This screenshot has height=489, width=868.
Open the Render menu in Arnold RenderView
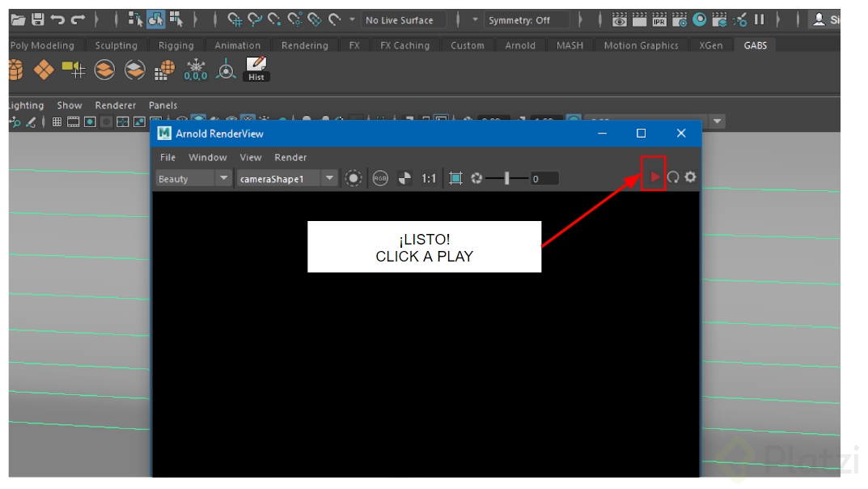[290, 157]
